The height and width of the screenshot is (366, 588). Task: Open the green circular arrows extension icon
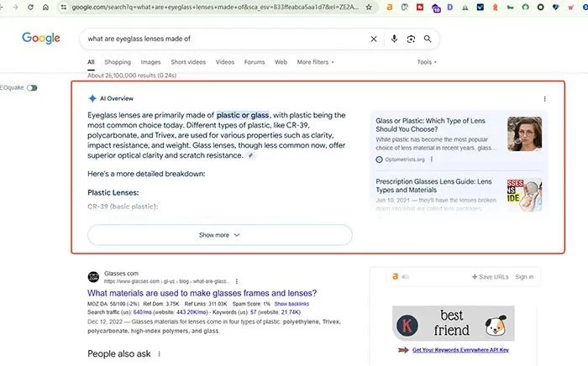(525, 7)
